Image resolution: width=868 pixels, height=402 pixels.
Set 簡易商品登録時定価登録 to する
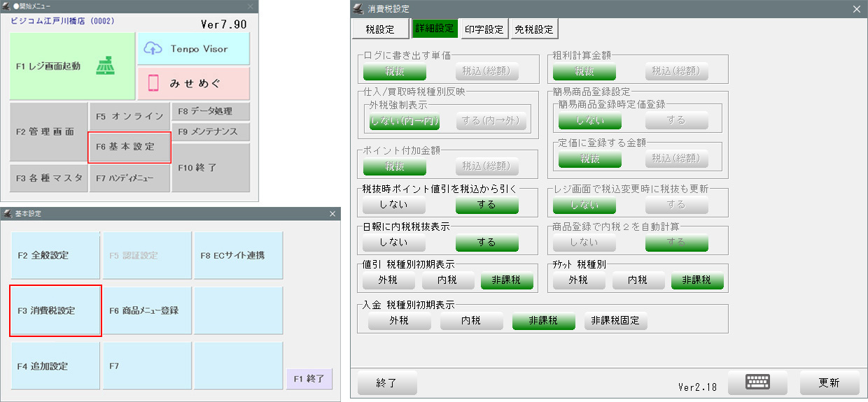point(677,120)
